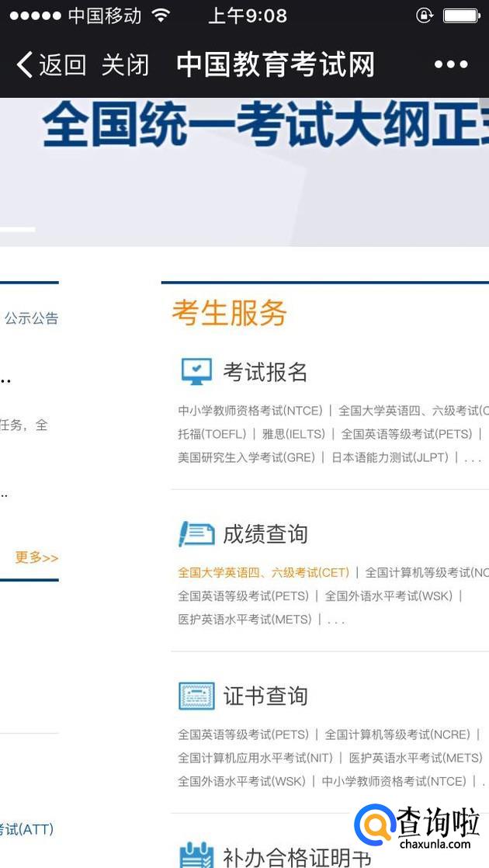Image resolution: width=489 pixels, height=868 pixels.
Task: Open the three-dot more menu
Action: pos(451,64)
